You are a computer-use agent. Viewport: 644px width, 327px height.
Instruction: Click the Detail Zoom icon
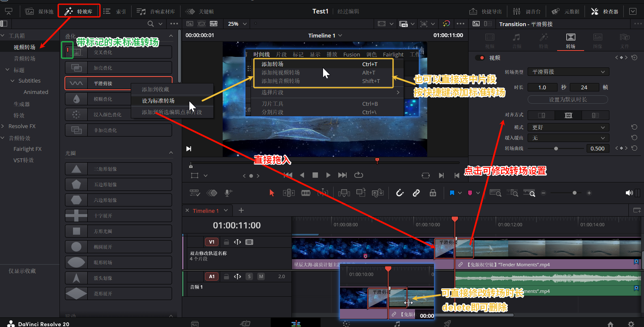coord(513,193)
